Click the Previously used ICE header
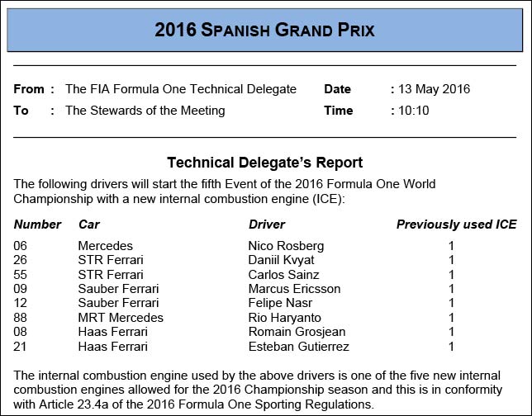Screen dimensions: 532x416 click(456, 224)
